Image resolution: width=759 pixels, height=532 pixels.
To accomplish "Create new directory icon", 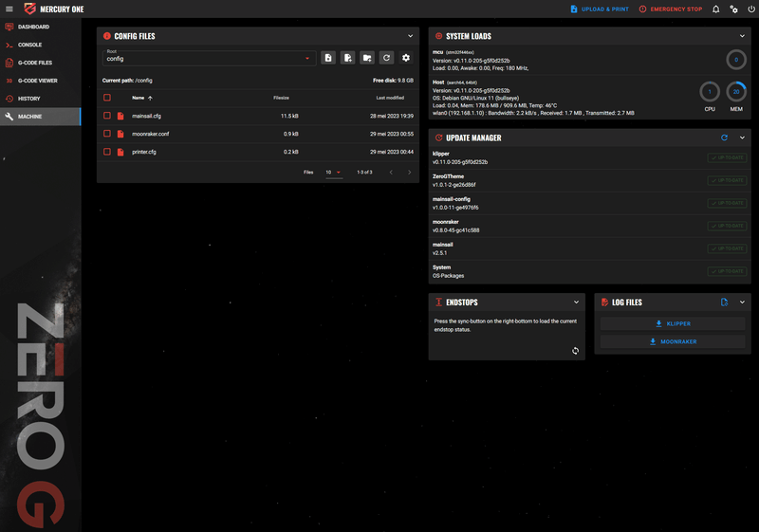I will tap(367, 58).
